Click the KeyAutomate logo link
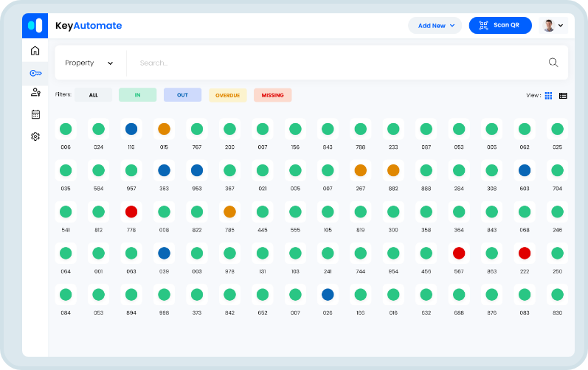This screenshot has width=588, height=370. [89, 26]
